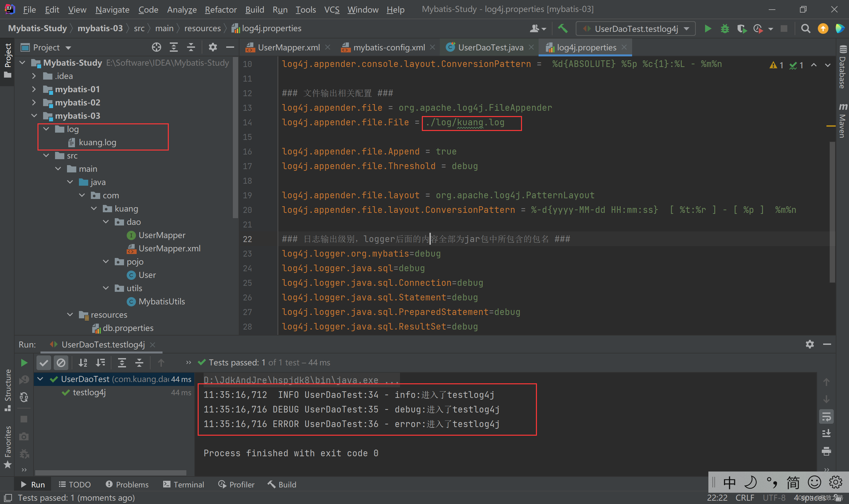Toggle Show Passed tests checkmark button
849x504 pixels.
43,363
